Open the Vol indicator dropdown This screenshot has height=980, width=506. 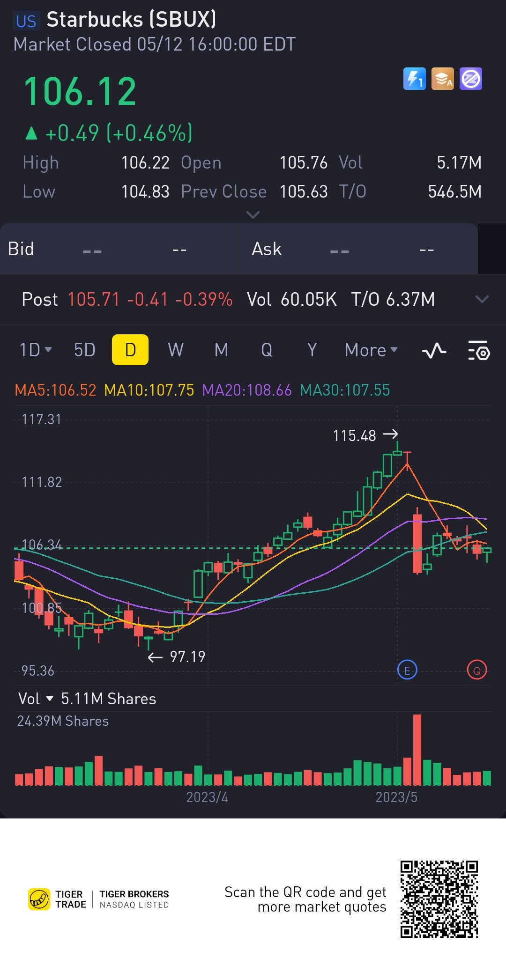(36, 699)
